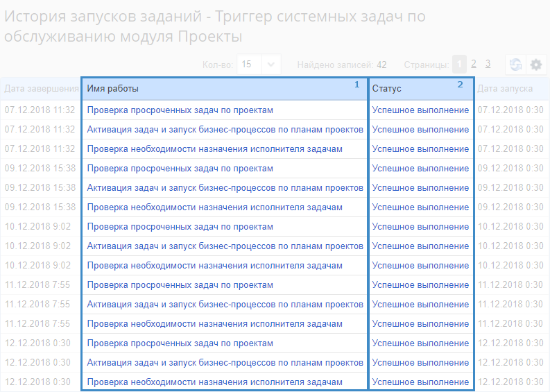Sort by the Имя работы column header

pos(113,89)
